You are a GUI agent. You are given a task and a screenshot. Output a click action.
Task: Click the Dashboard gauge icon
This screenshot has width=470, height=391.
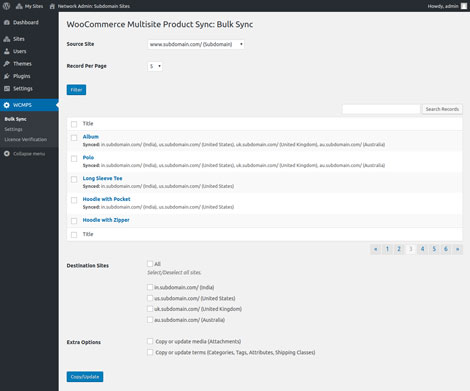tap(7, 22)
